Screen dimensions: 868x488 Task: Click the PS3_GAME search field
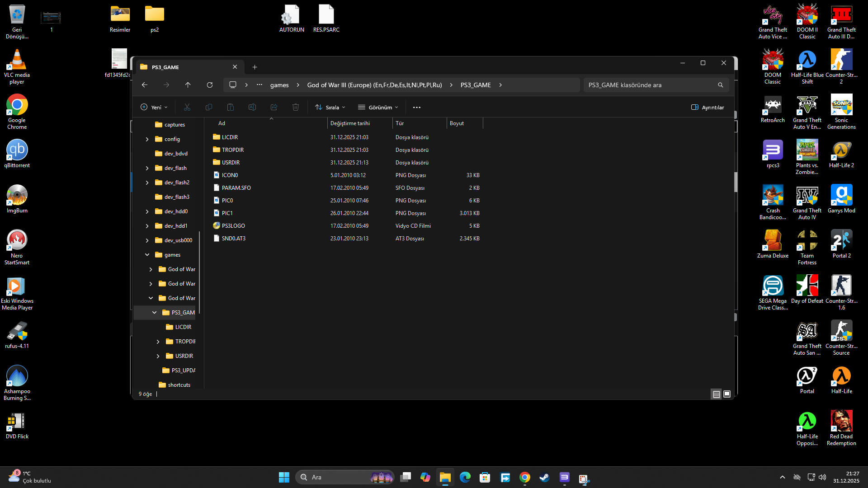[650, 85]
